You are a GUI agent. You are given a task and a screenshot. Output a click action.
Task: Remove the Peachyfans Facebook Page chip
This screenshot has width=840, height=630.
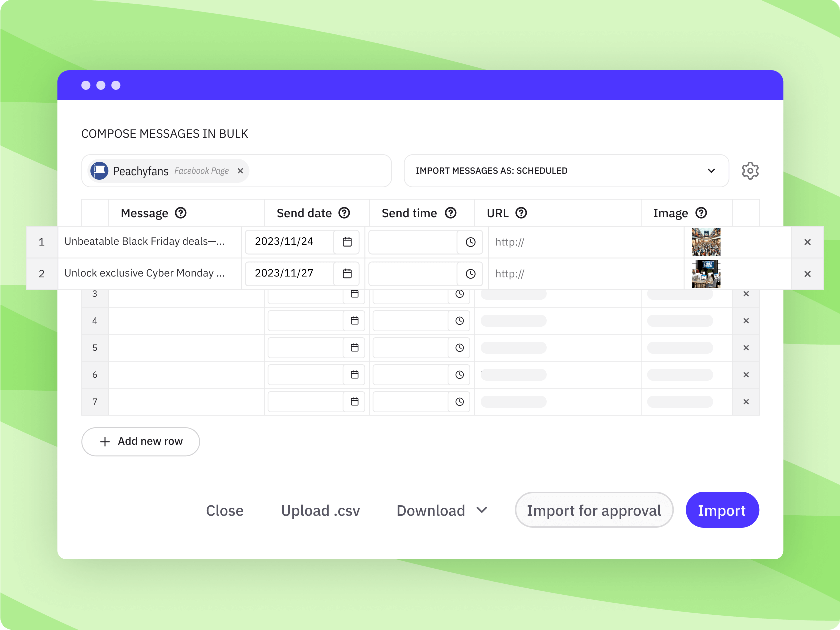click(240, 171)
